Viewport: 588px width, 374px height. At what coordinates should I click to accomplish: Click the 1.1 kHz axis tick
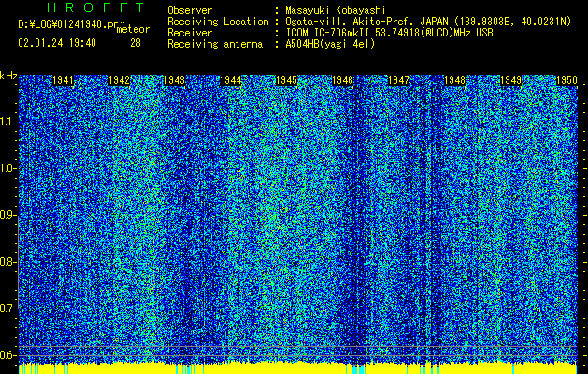click(8, 122)
